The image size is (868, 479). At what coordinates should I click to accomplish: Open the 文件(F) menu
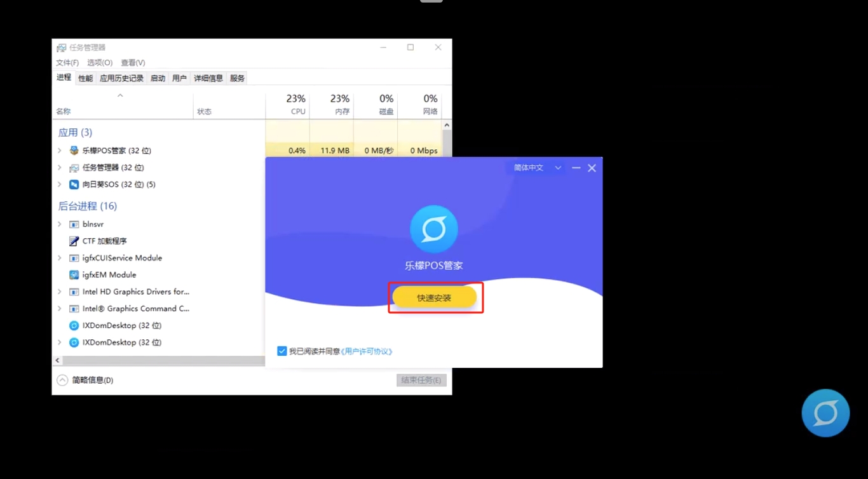tap(67, 62)
